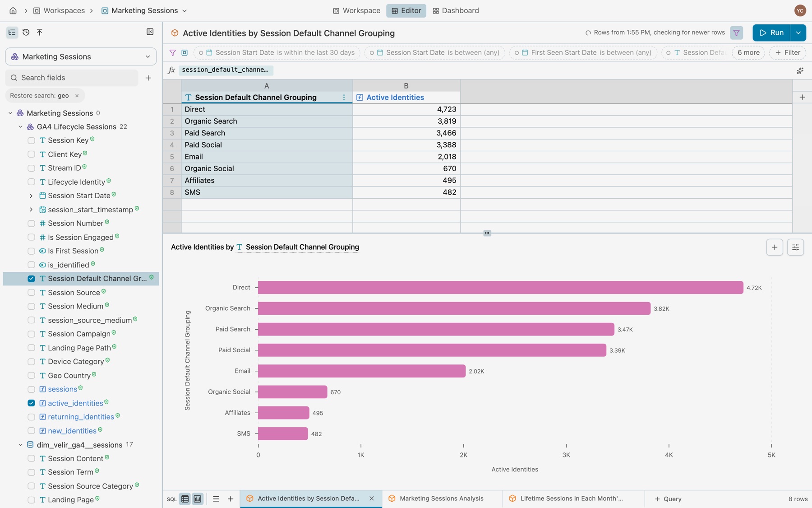This screenshot has width=812, height=508.
Task: Open the Marketing Sessions Analysis query tab
Action: (442, 499)
